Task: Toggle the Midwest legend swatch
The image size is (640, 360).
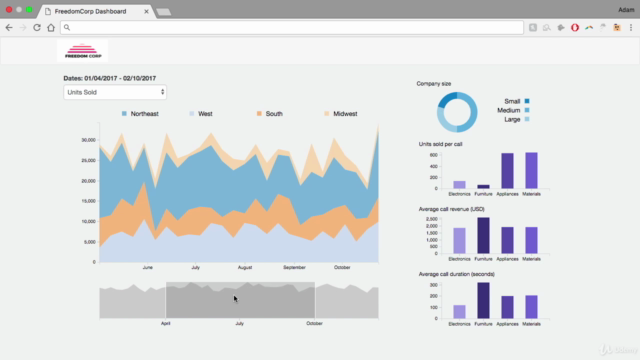Action: coord(327,113)
